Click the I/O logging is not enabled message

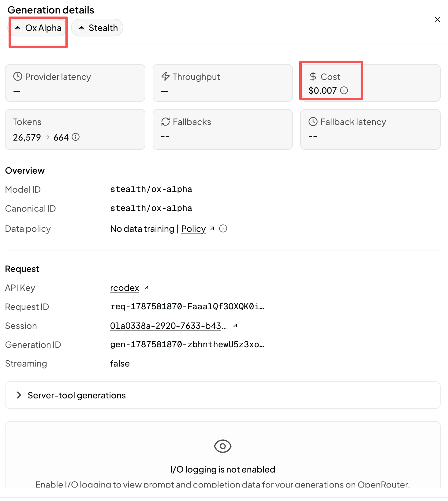click(223, 469)
